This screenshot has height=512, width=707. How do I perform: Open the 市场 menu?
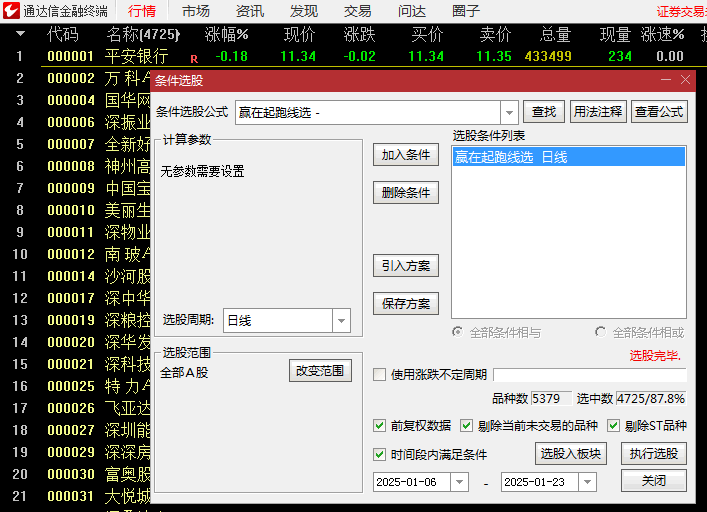coord(196,11)
